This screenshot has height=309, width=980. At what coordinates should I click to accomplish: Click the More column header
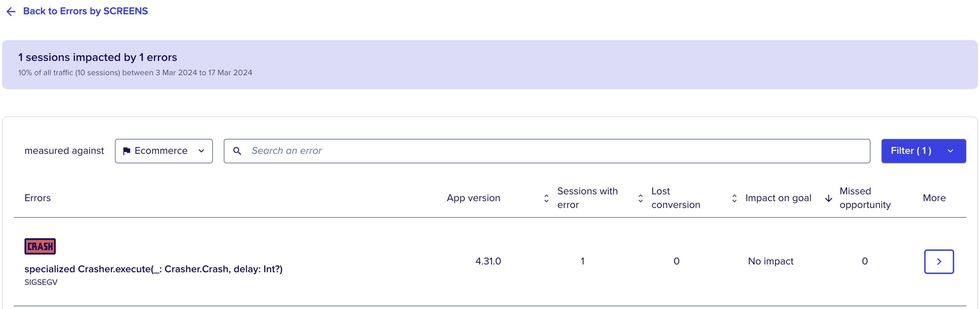point(934,198)
